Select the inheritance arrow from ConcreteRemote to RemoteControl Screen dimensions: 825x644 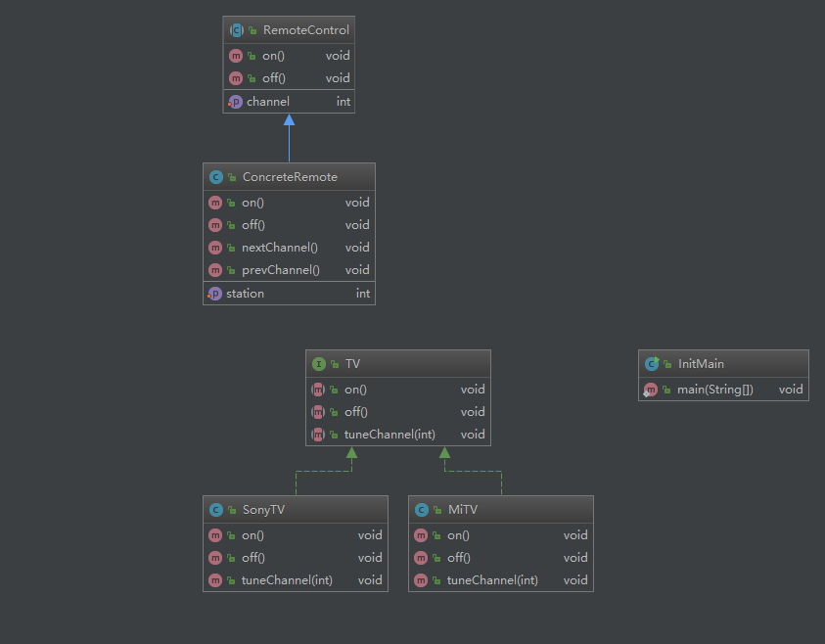point(290,139)
